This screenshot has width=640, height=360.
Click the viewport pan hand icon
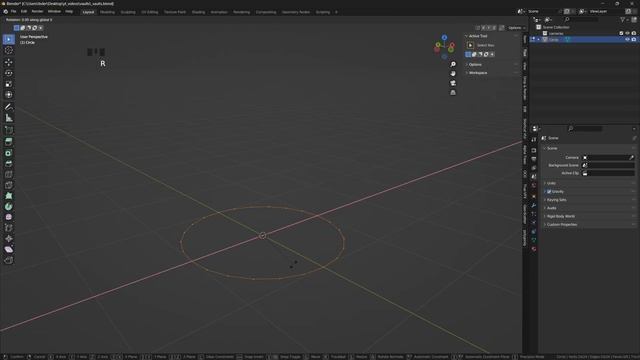click(x=453, y=74)
